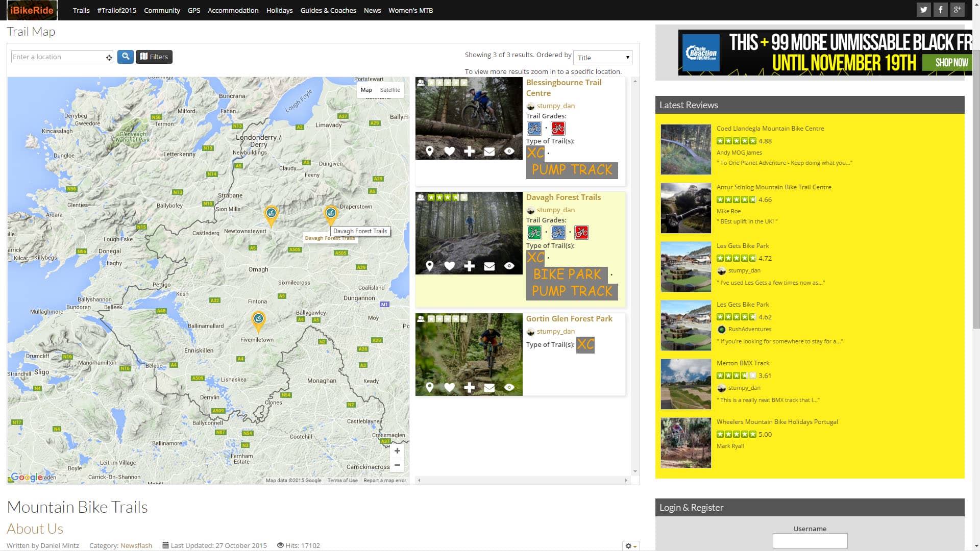Click the Newsflash category link
Image resolution: width=980 pixels, height=551 pixels.
136,545
